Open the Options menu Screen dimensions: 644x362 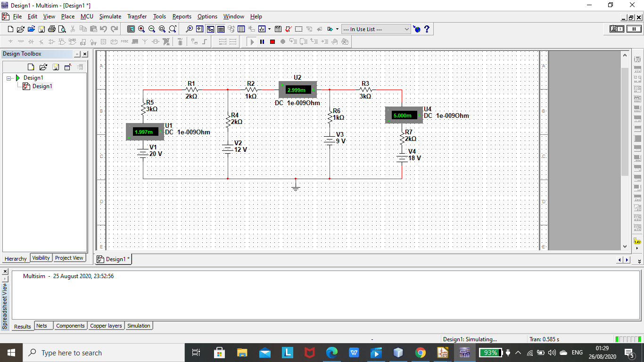tap(207, 16)
